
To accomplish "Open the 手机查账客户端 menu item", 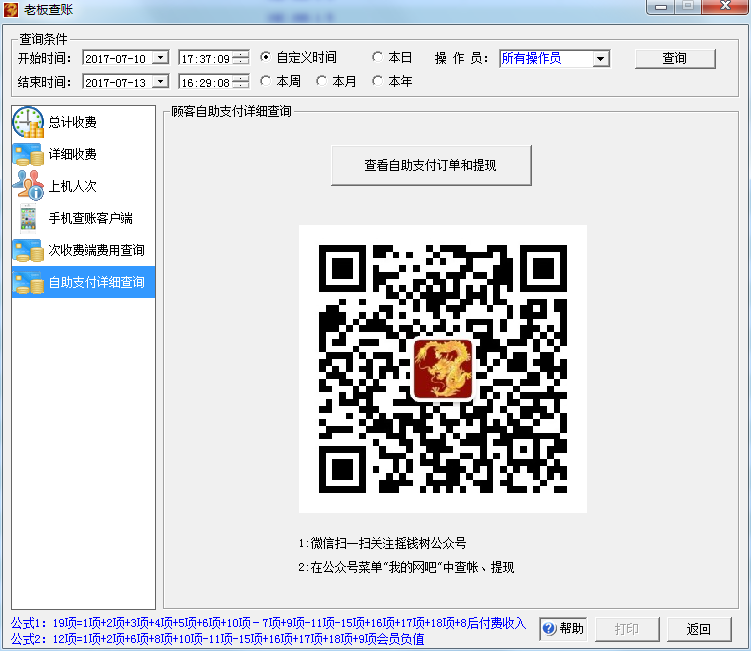I will [83, 218].
